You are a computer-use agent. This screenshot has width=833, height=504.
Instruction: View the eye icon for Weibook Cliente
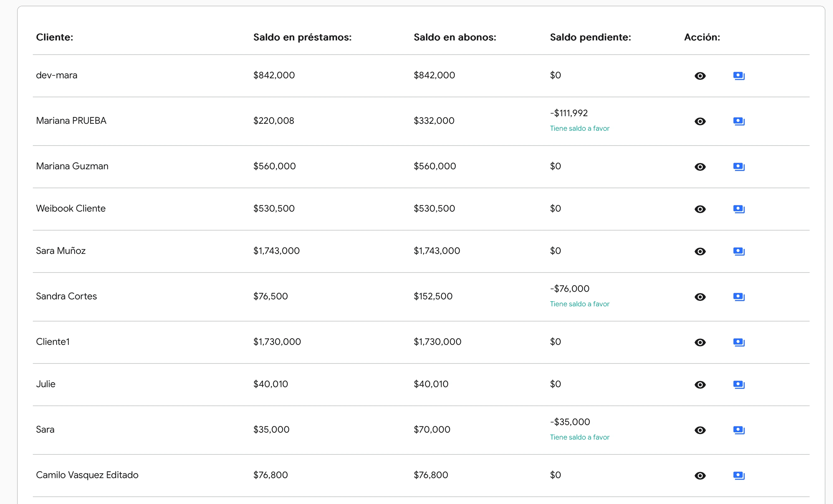700,209
